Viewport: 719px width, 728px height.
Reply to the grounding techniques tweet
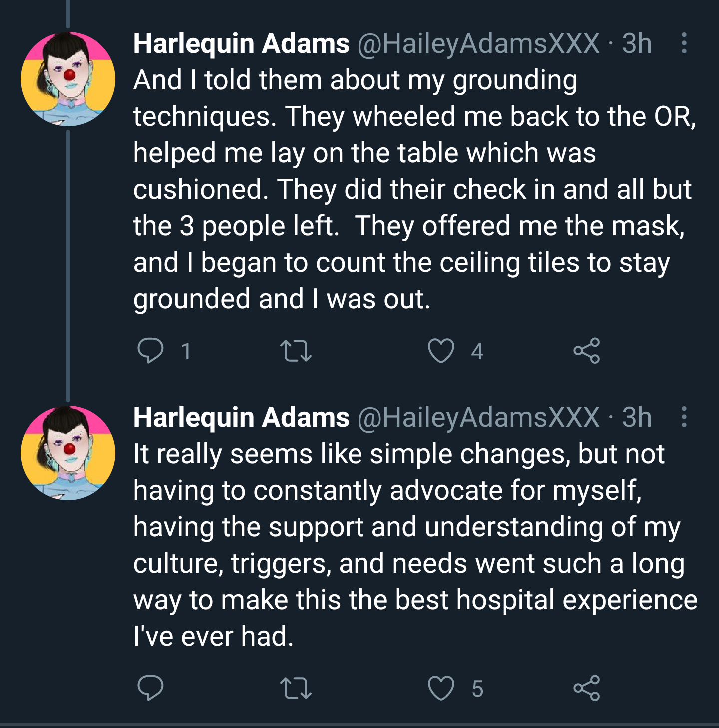[x=150, y=351]
